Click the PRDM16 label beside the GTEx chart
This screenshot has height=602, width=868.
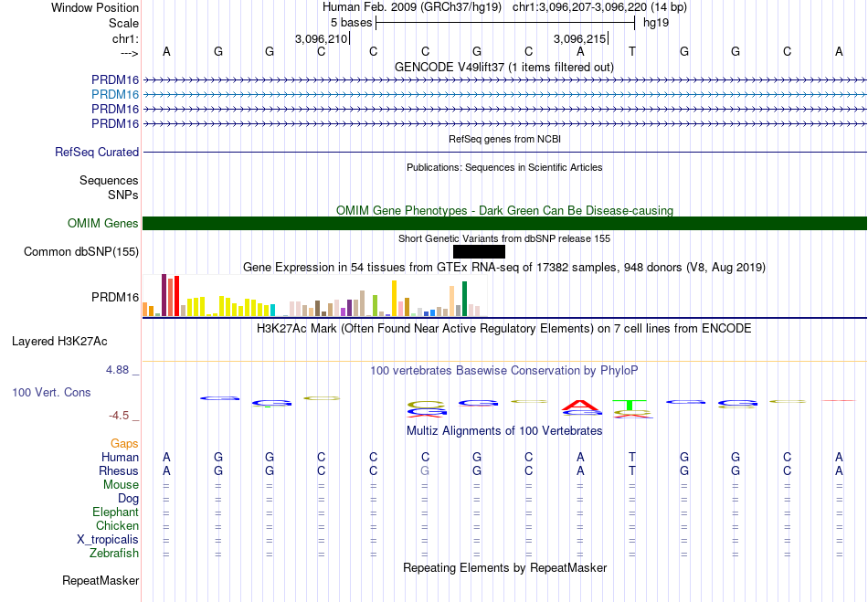(x=115, y=298)
